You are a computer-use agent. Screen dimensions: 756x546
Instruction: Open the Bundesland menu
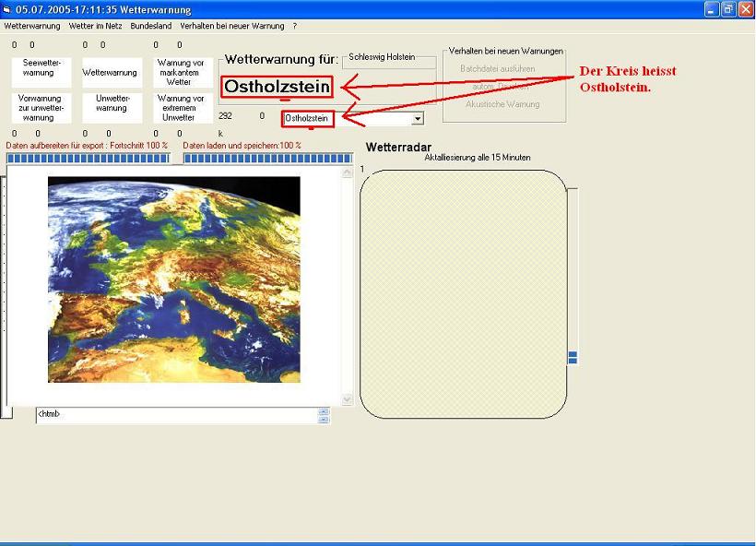[150, 26]
